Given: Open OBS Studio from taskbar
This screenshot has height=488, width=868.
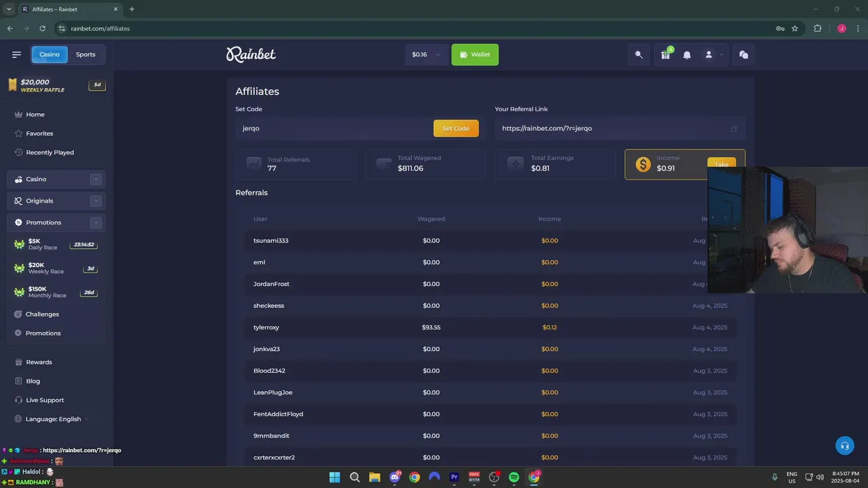Looking at the screenshot, I should point(494,477).
